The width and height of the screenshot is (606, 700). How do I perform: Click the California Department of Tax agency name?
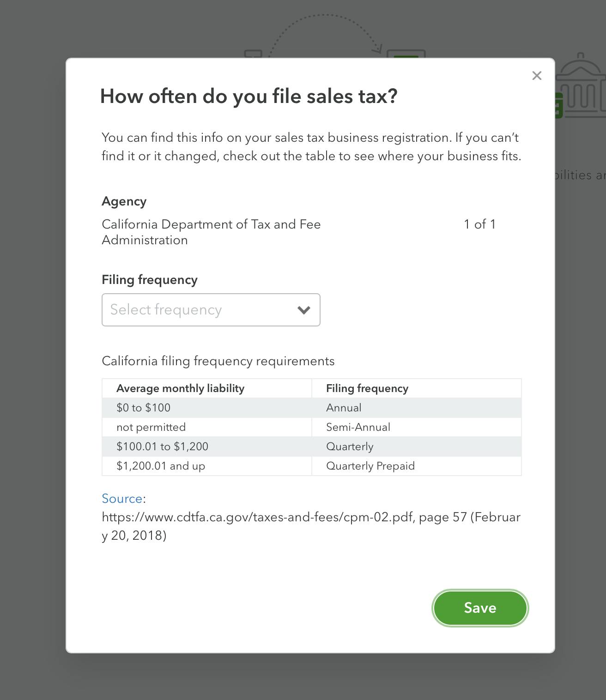(x=211, y=225)
